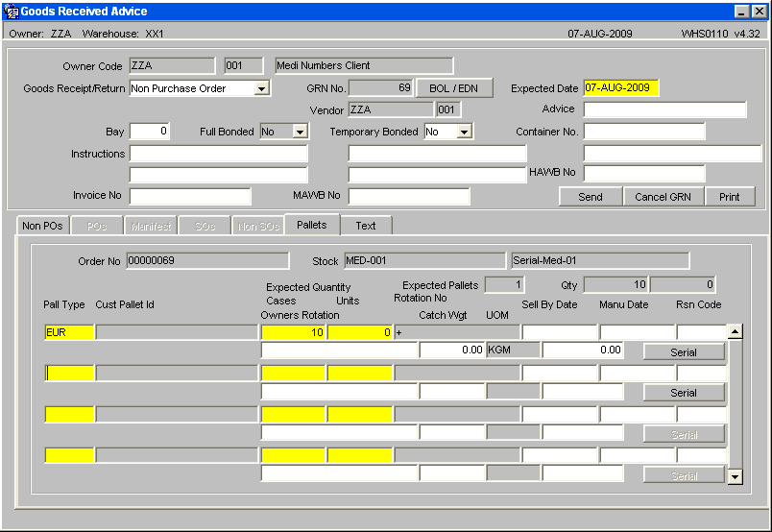Click the MAWB No field

(409, 196)
